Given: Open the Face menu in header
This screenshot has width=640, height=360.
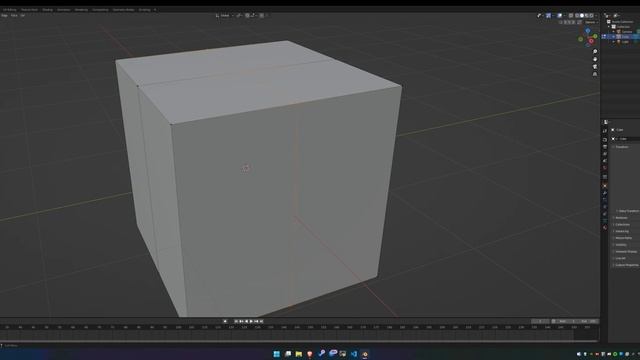Looking at the screenshot, I should (14, 16).
